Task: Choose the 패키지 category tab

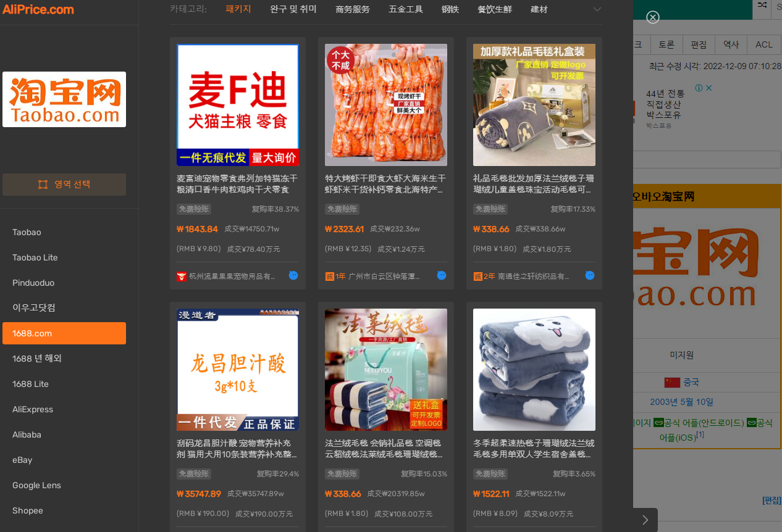Action: [x=238, y=9]
